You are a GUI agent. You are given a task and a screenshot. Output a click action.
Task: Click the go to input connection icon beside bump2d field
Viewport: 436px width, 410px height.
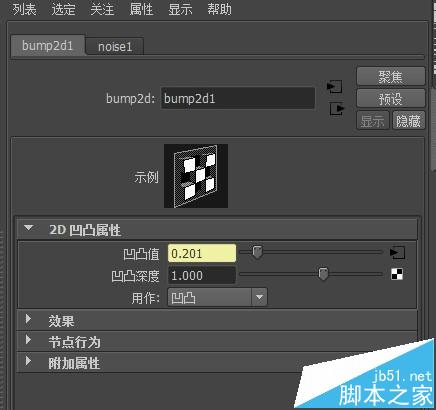click(334, 87)
